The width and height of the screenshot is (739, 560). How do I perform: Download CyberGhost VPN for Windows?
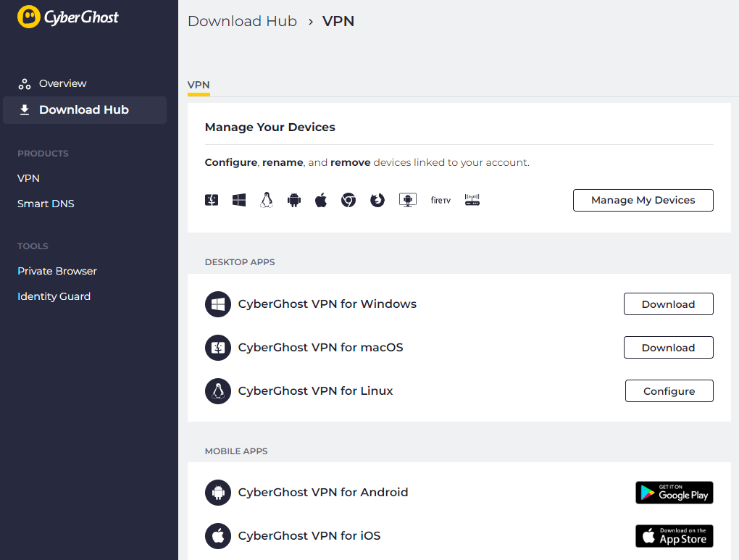tap(668, 304)
